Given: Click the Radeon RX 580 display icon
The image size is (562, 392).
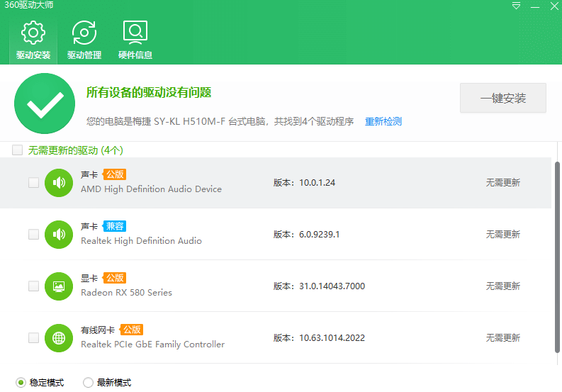Looking at the screenshot, I should pos(59,286).
